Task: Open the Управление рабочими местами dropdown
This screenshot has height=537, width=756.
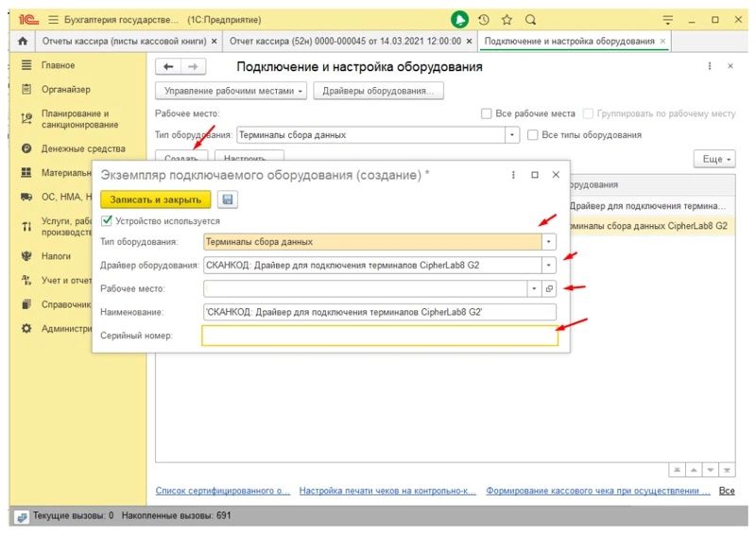Action: pos(232,91)
